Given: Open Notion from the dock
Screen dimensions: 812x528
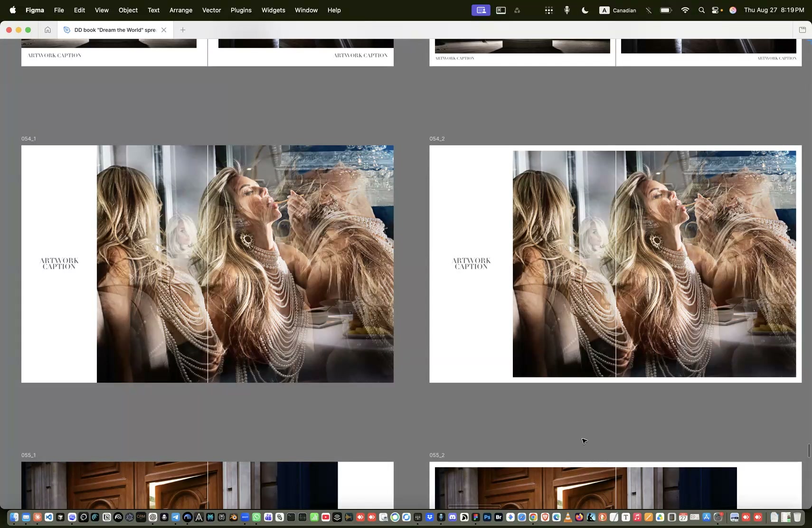Looking at the screenshot, I should click(107, 517).
